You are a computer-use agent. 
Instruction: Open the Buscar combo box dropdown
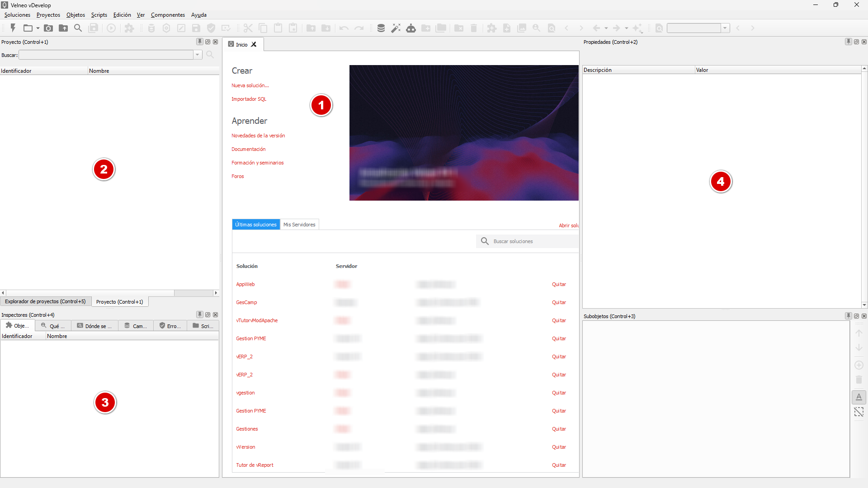tap(197, 55)
